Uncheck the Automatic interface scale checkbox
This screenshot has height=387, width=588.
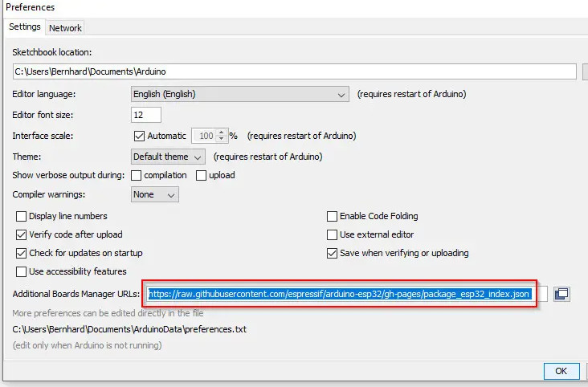[139, 136]
